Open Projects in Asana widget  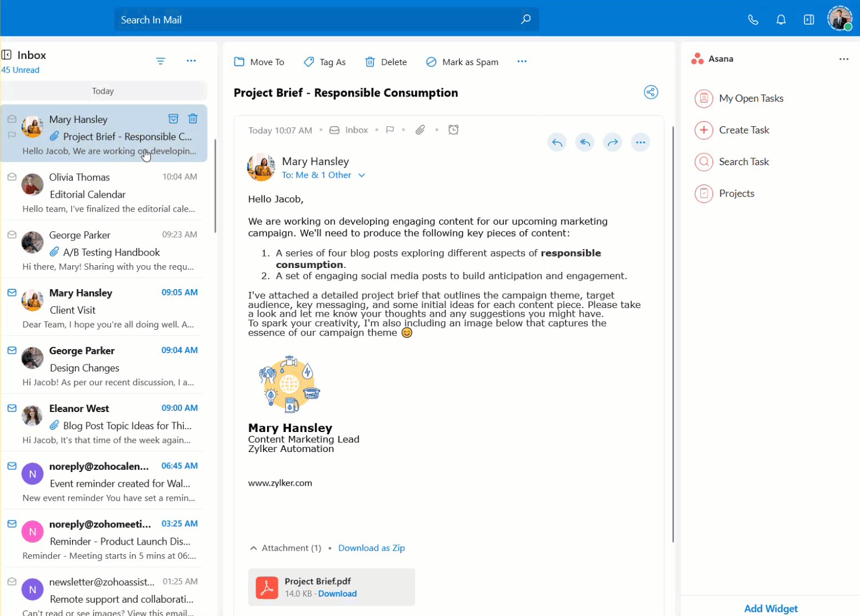[724, 194]
